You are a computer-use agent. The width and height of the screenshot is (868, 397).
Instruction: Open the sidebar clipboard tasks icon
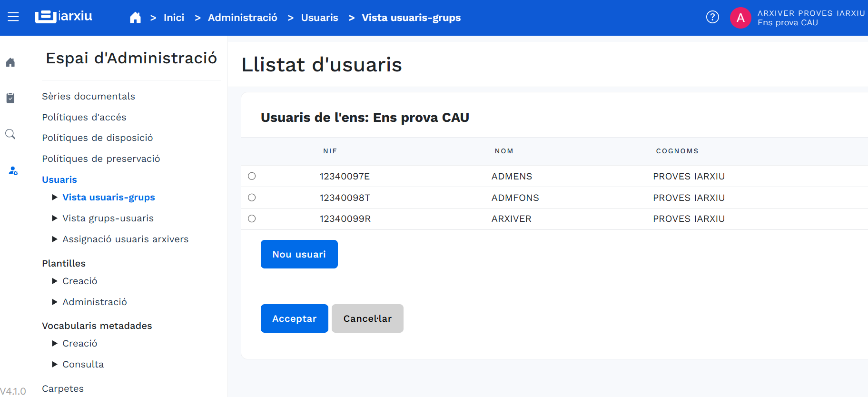10,98
